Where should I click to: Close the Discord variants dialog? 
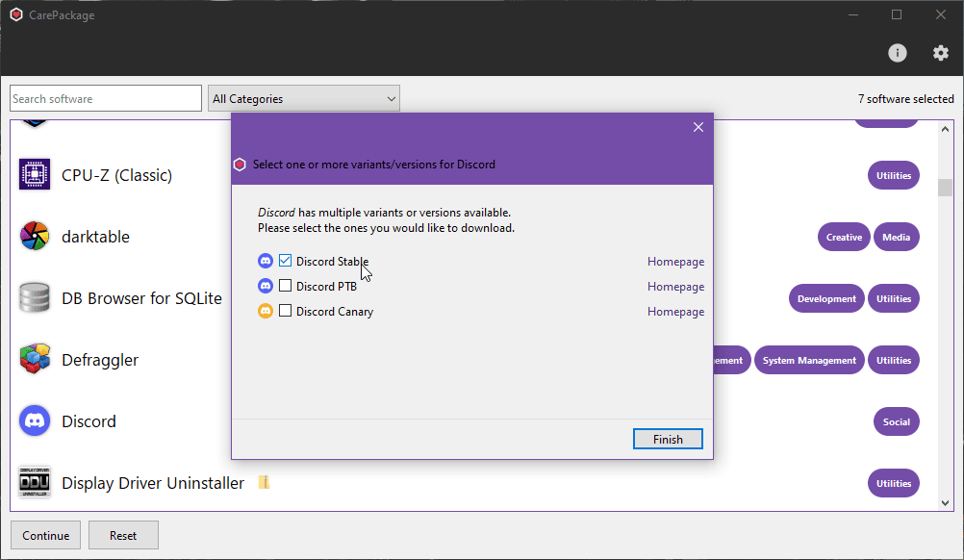tap(698, 127)
